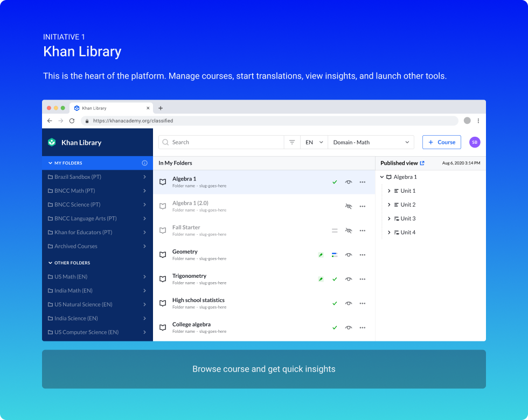The height and width of the screenshot is (420, 528).
Task: Open more options for Fall Starter
Action: point(362,230)
